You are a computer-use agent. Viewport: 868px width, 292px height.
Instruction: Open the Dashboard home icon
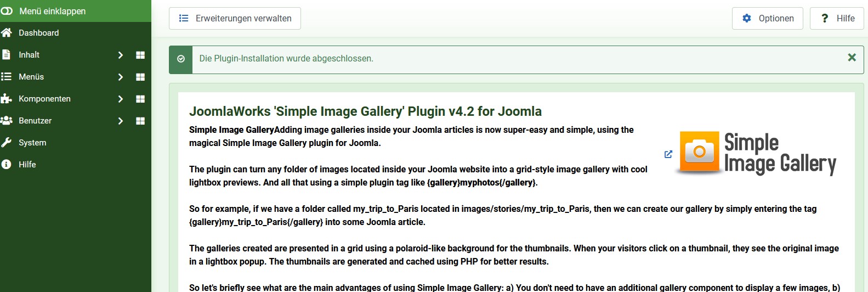[x=7, y=33]
